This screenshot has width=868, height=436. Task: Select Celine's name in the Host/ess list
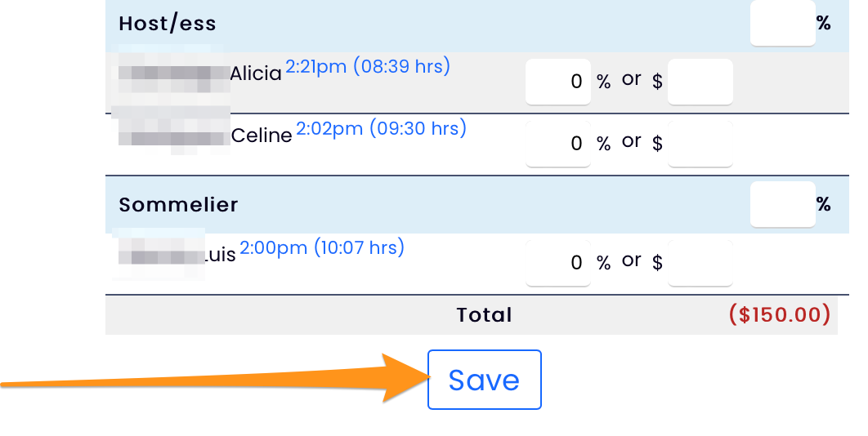tap(262, 136)
